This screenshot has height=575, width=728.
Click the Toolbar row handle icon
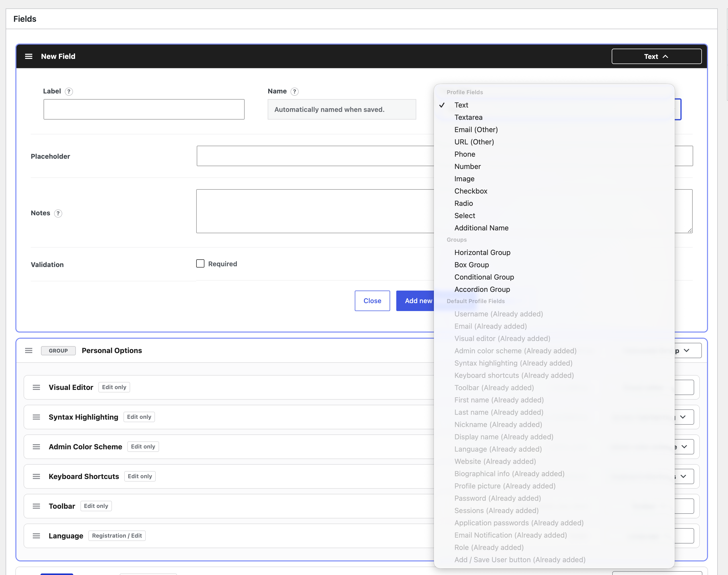36,506
